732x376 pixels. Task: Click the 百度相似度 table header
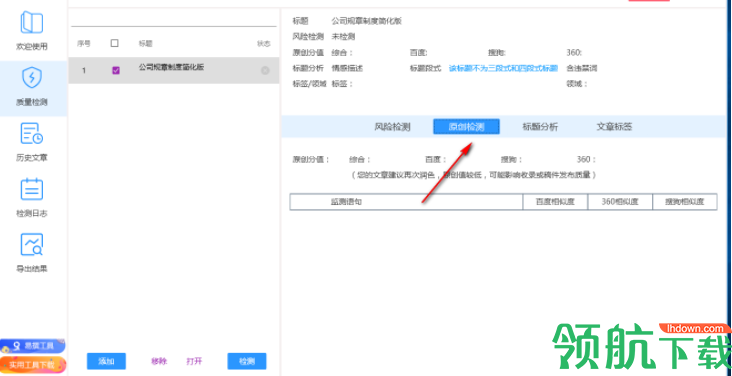tap(555, 202)
